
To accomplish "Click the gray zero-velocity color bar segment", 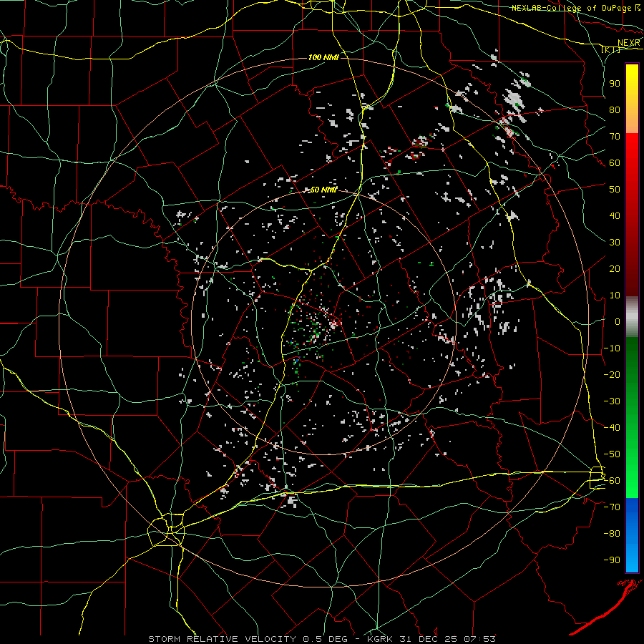I will tap(632, 316).
